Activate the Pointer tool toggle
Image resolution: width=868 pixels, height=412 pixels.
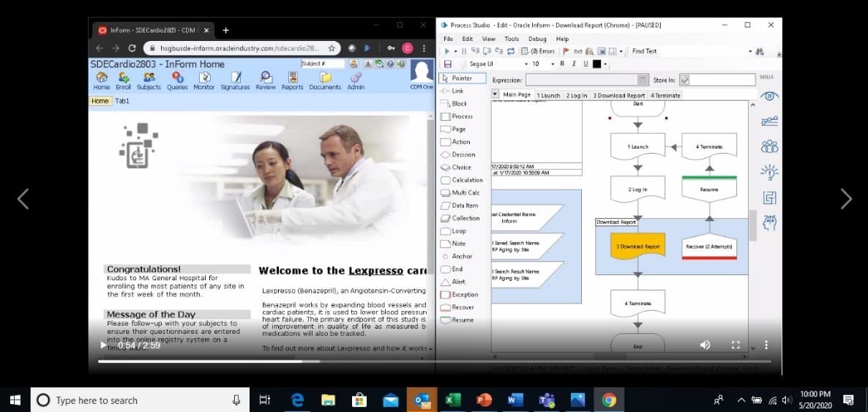463,78
